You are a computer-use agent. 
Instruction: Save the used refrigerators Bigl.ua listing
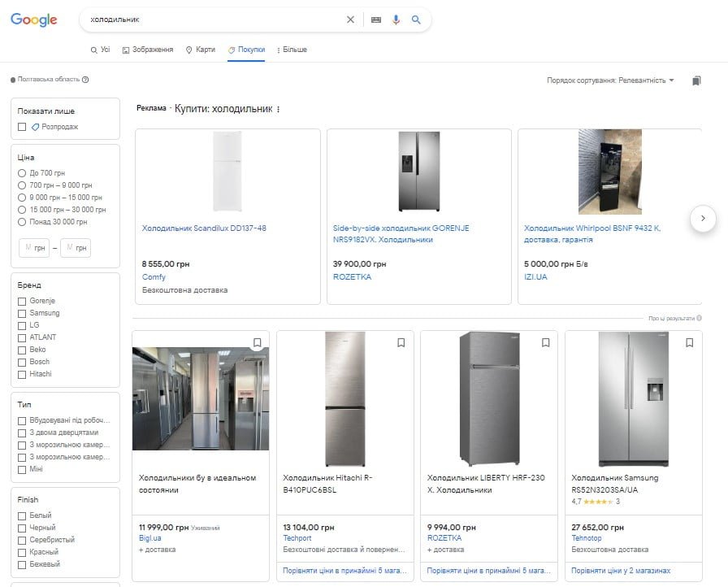click(258, 343)
